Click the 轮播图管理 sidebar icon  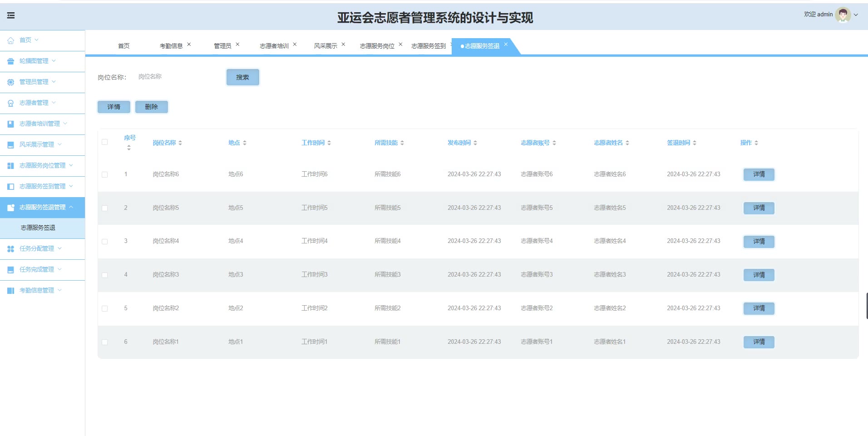[x=10, y=61]
